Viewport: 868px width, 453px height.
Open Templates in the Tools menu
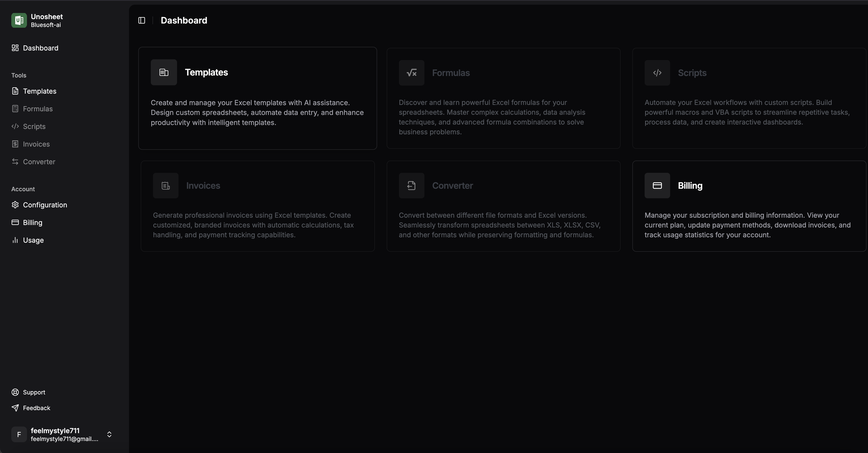(39, 91)
